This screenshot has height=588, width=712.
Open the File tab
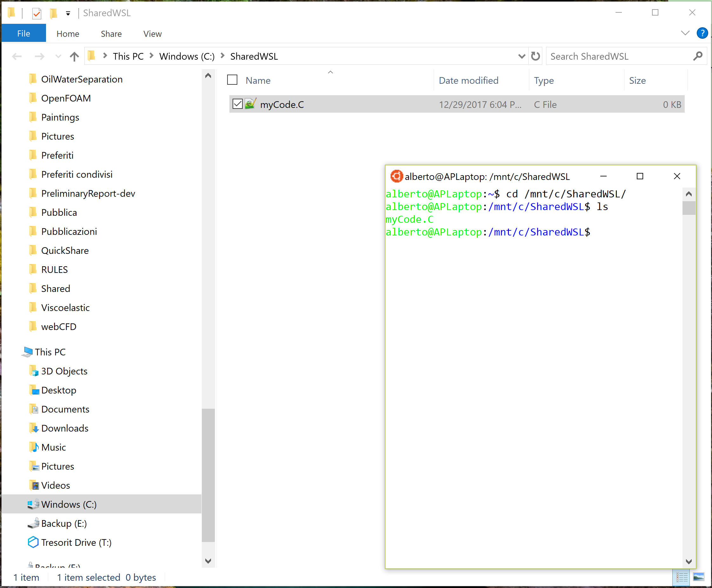click(x=24, y=34)
